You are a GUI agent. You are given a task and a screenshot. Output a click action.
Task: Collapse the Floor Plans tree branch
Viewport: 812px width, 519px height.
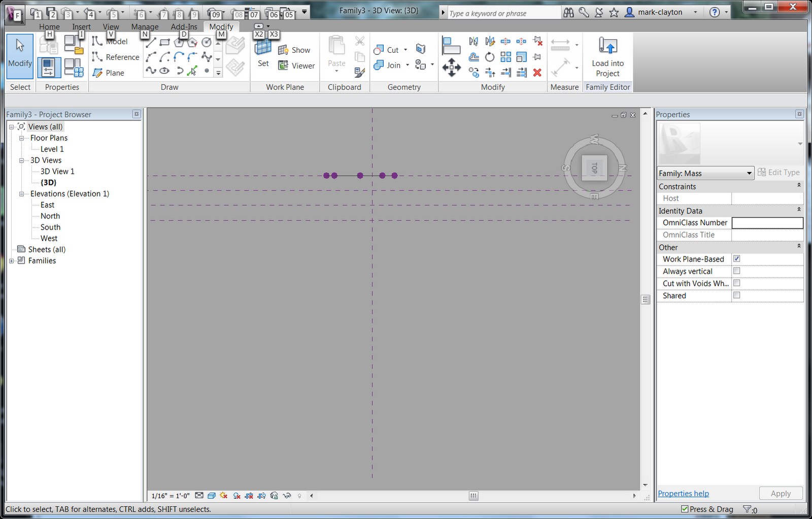[x=21, y=138]
